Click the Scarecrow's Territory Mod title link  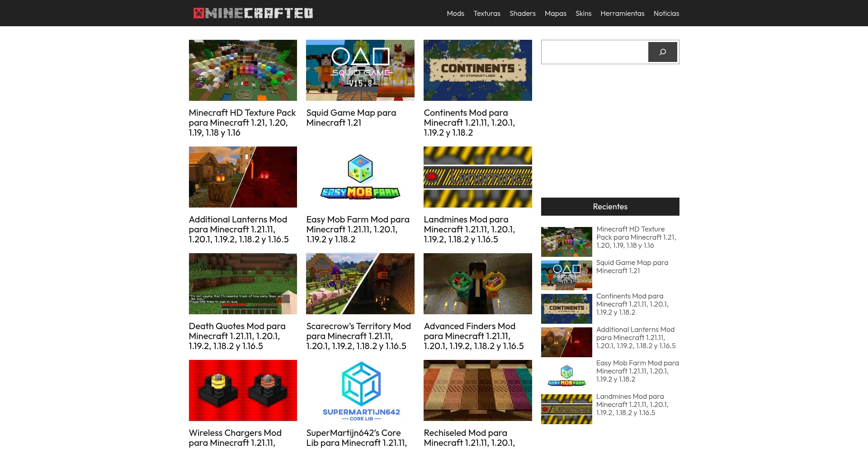[x=358, y=336]
